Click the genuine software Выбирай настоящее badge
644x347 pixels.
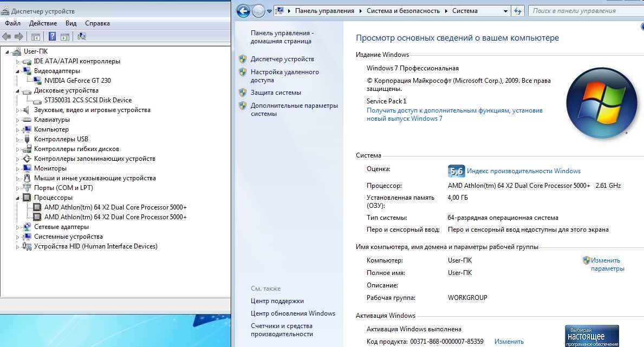592,336
